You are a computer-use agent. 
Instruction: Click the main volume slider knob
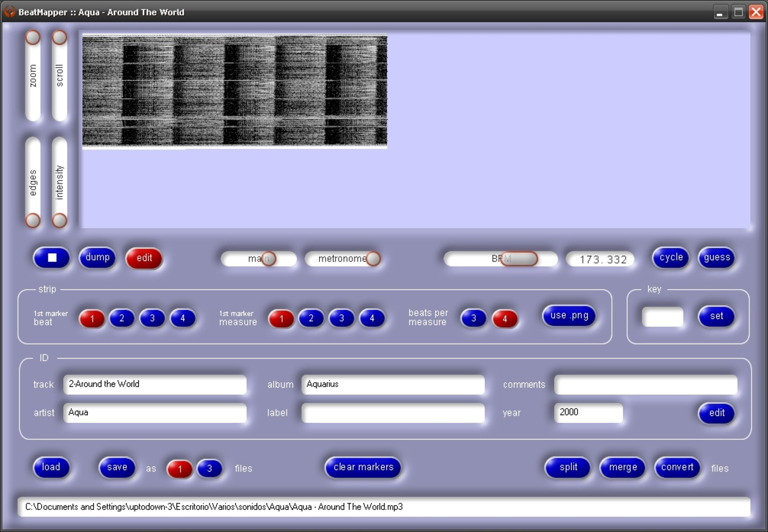click(269, 259)
